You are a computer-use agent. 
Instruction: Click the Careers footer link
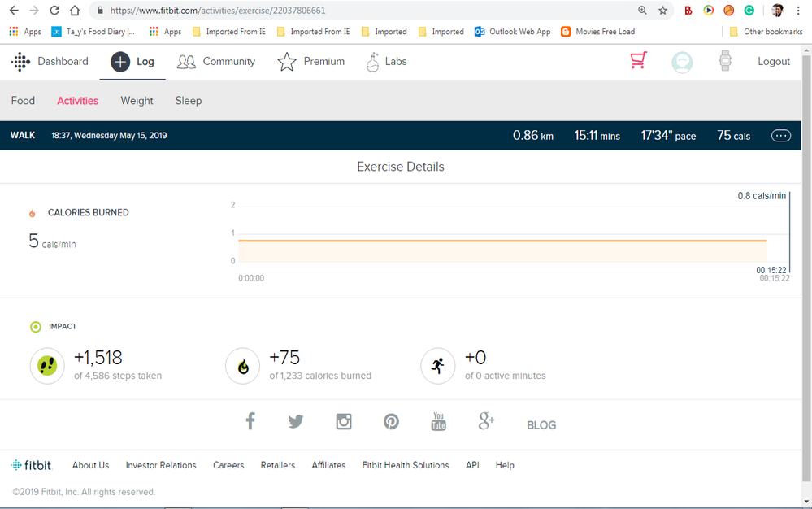click(x=228, y=465)
